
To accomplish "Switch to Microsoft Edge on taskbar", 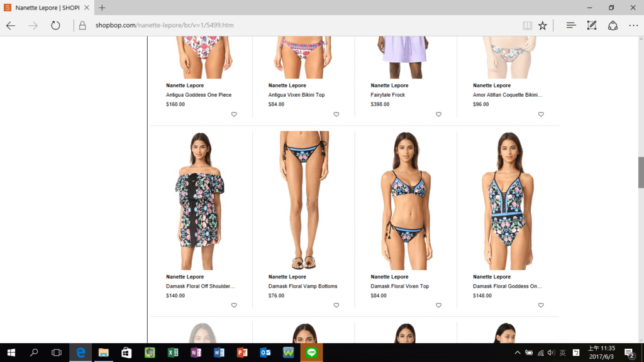I will 80,353.
